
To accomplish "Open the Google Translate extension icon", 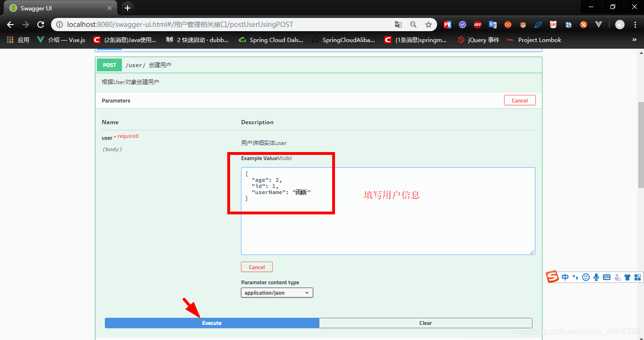I will point(493,25).
